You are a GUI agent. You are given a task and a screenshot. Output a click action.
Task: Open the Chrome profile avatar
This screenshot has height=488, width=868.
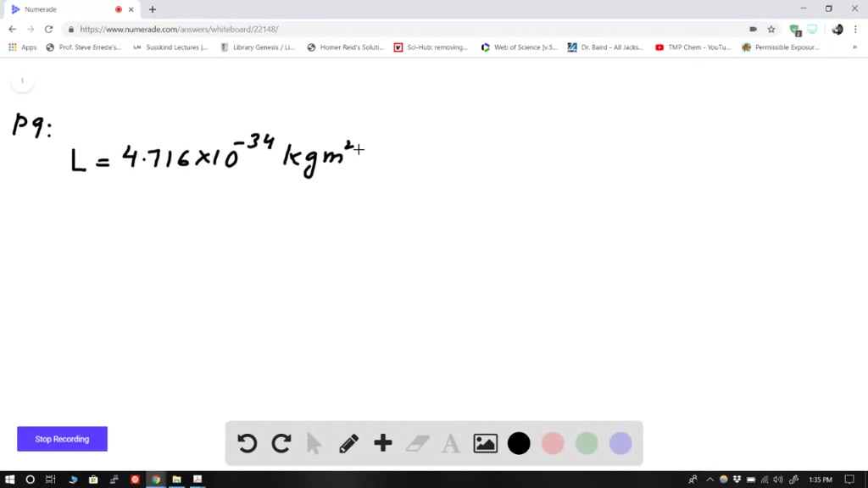[x=837, y=30]
